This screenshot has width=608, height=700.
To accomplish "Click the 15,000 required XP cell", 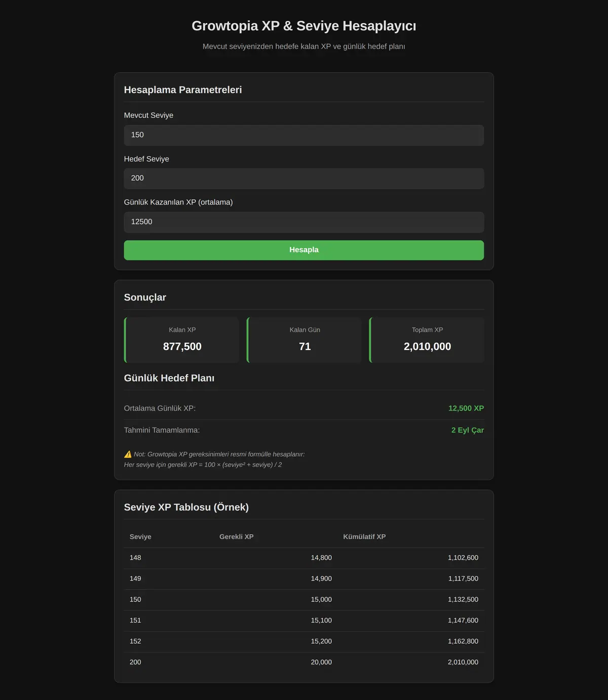I will (x=321, y=600).
